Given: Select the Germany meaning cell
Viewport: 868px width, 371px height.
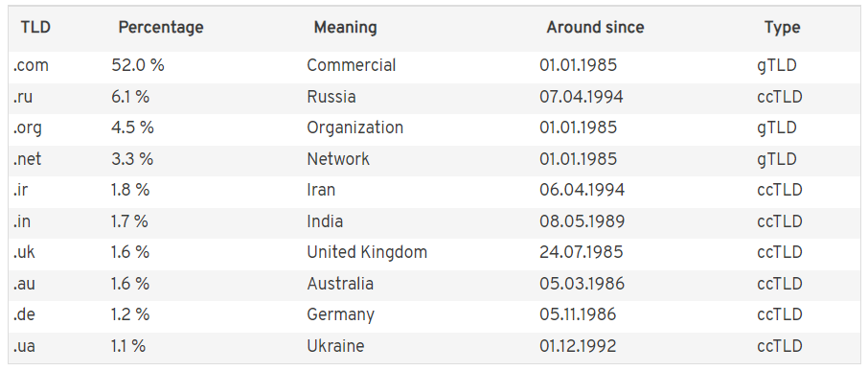Looking at the screenshot, I should (x=340, y=315).
